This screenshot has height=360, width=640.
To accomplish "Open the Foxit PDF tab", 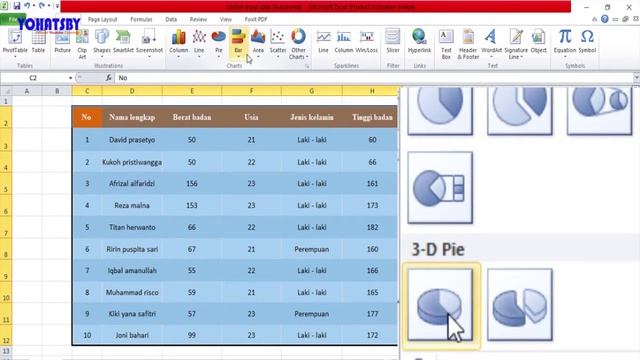I will [x=256, y=19].
